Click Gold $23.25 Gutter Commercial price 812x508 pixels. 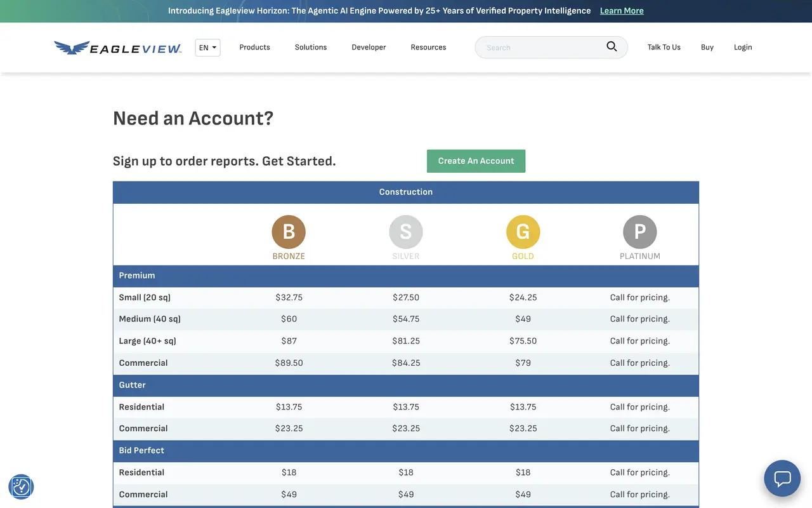point(523,429)
